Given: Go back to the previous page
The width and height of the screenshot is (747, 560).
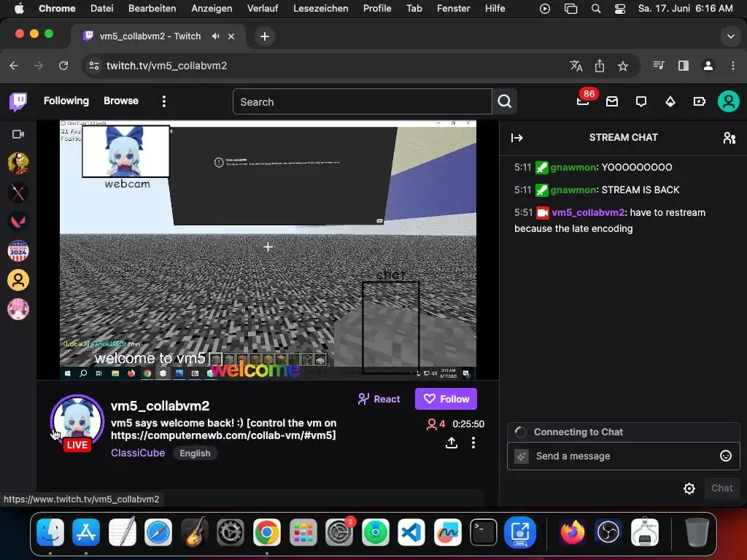Looking at the screenshot, I should [x=15, y=66].
